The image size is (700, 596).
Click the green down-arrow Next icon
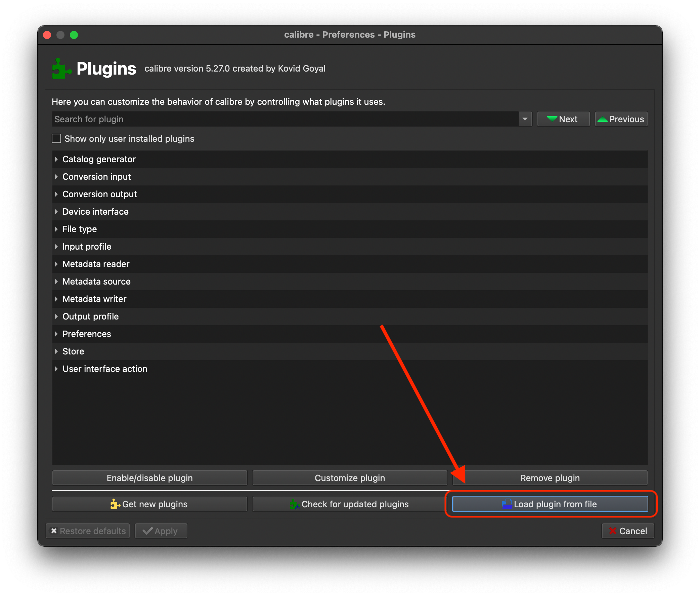(552, 119)
